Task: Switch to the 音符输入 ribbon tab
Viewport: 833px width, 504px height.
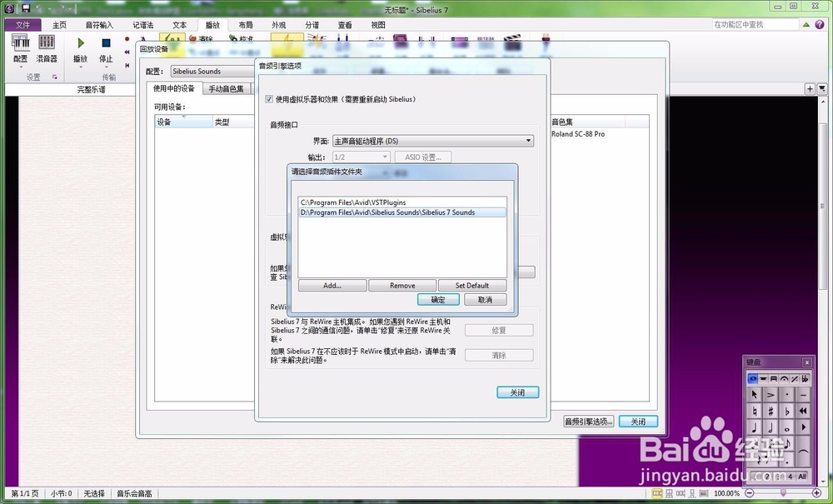Action: pos(99,25)
